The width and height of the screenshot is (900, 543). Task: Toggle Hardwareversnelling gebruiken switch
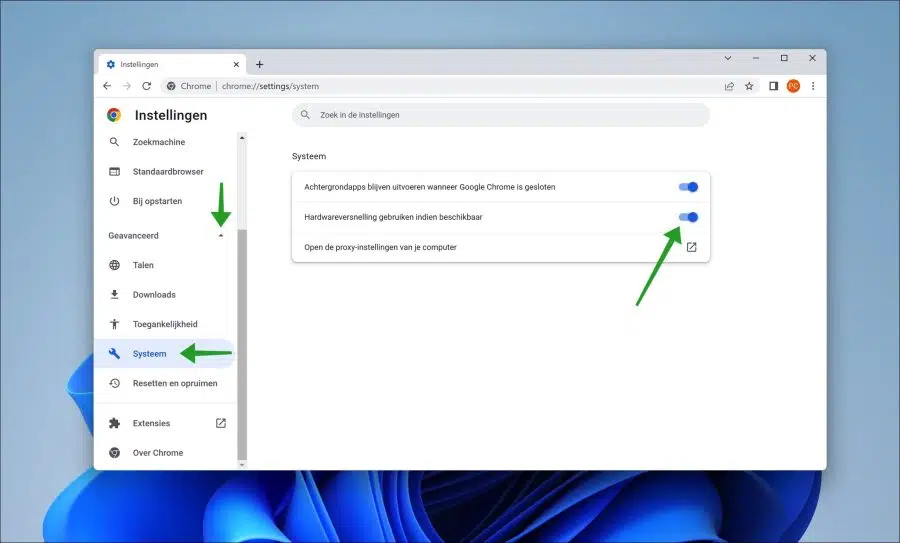688,217
